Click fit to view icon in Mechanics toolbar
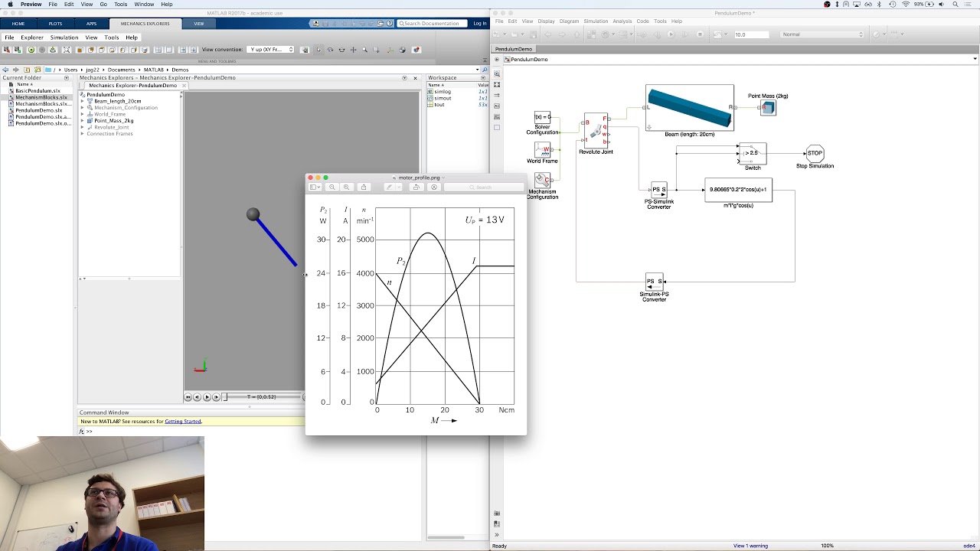Viewport: 980px width, 551px height. 67,50
